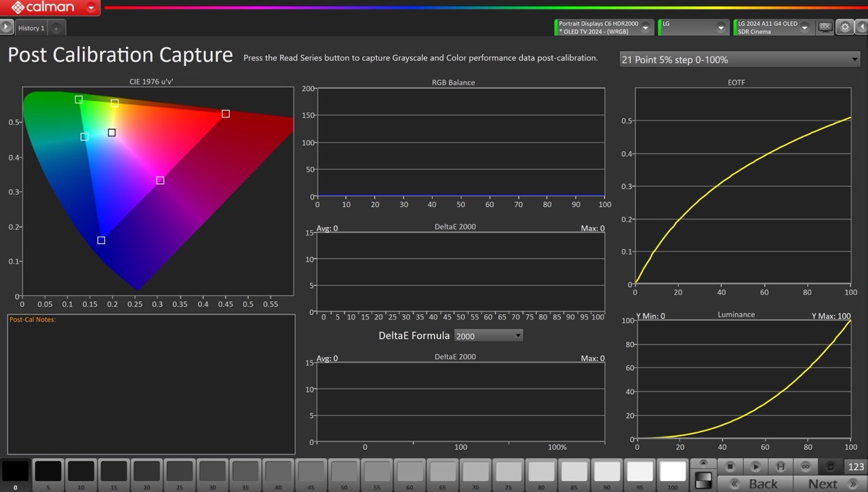Select the 75 percent grayscale swatch
Image resolution: width=868 pixels, height=492 pixels.
coord(508,474)
